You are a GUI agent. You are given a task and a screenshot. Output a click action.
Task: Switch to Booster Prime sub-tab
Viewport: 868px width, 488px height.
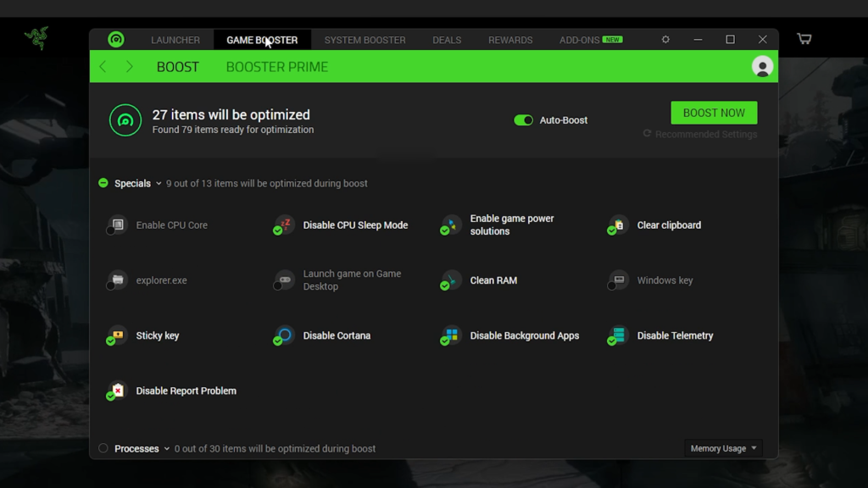277,67
